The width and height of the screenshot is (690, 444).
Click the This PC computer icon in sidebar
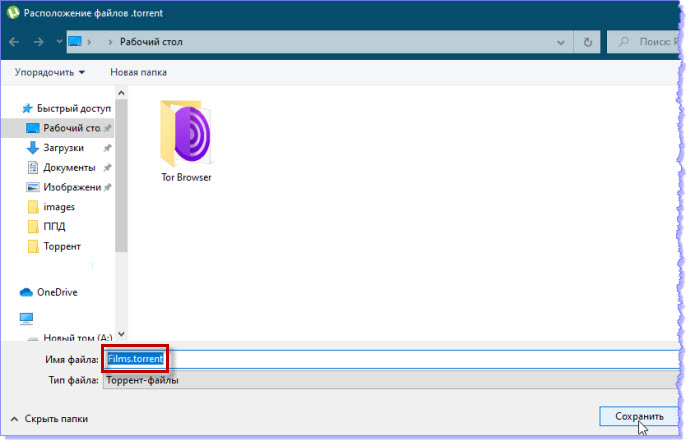pos(26,318)
